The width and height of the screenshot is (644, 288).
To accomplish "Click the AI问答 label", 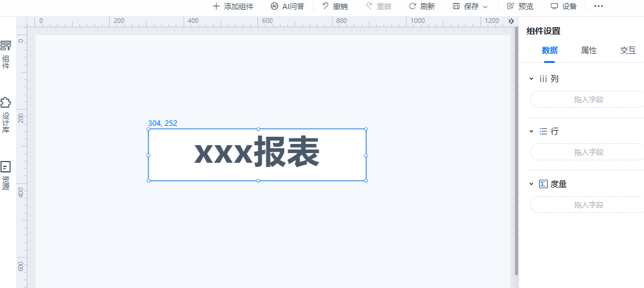I will coord(293,7).
